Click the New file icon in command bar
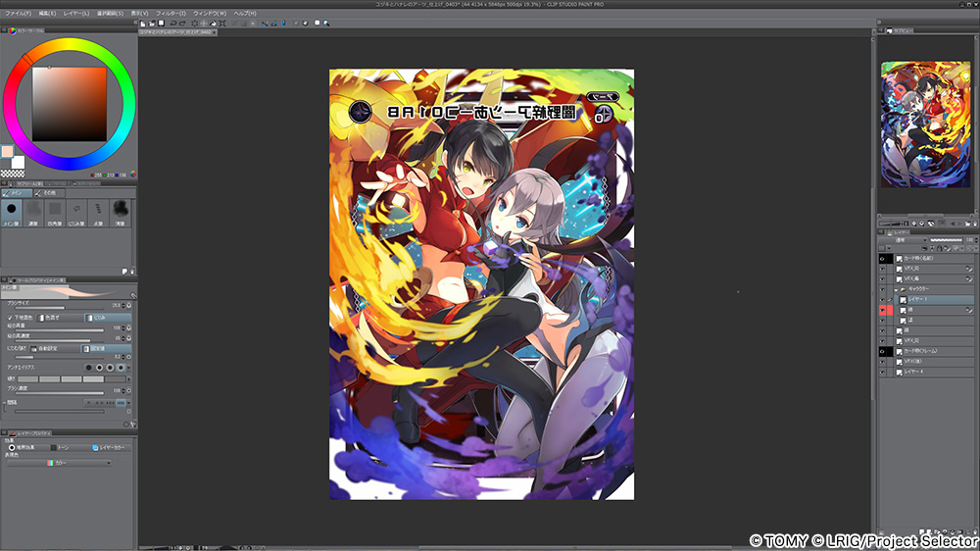 142,24
